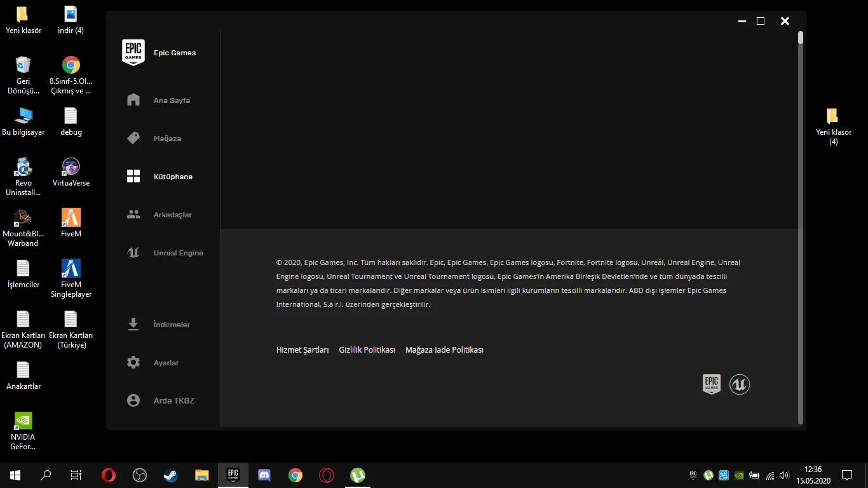The width and height of the screenshot is (868, 488).
Task: Select the Anakartlar text file on desktop
Action: tap(23, 376)
